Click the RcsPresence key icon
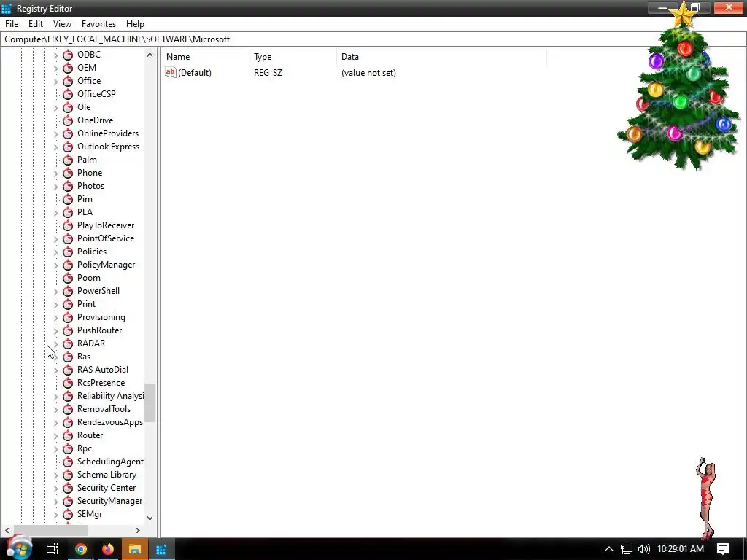 pyautogui.click(x=68, y=384)
